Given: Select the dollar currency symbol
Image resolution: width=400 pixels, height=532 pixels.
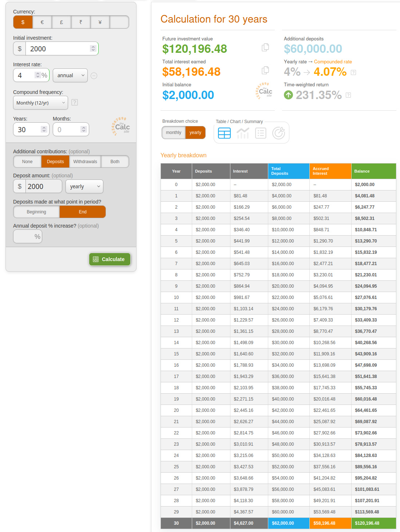Looking at the screenshot, I should point(23,22).
